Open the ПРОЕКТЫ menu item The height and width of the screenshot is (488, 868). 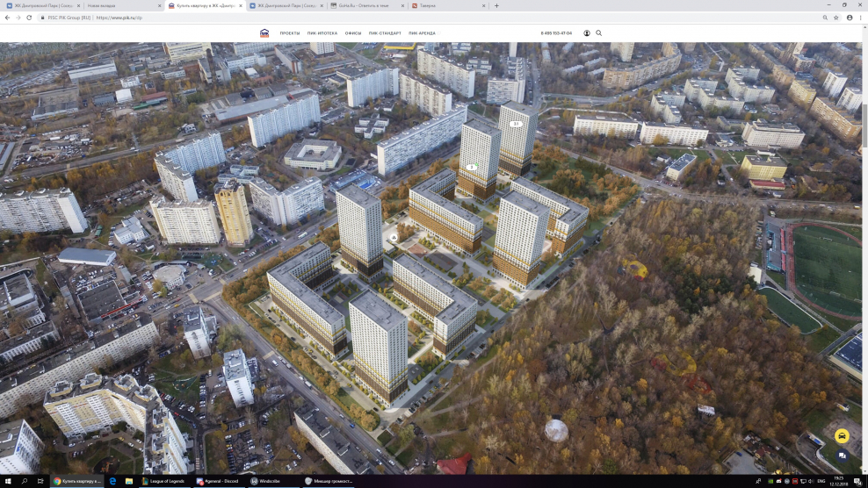click(x=290, y=33)
